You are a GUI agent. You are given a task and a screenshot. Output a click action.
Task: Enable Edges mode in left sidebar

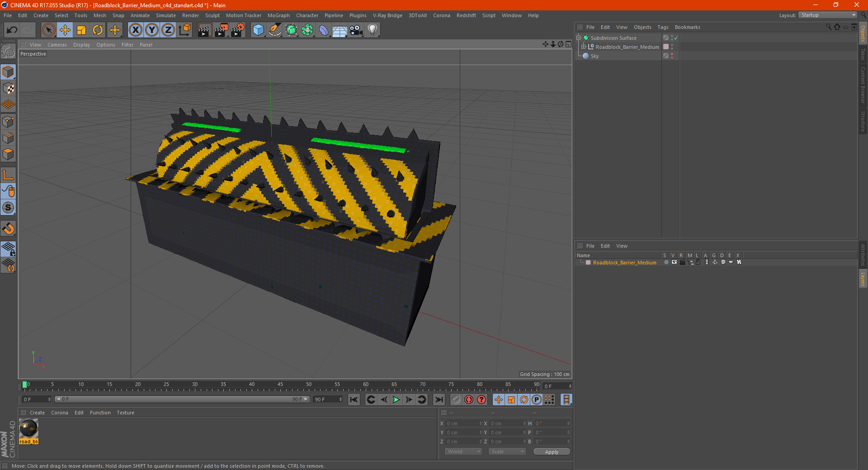point(8,138)
